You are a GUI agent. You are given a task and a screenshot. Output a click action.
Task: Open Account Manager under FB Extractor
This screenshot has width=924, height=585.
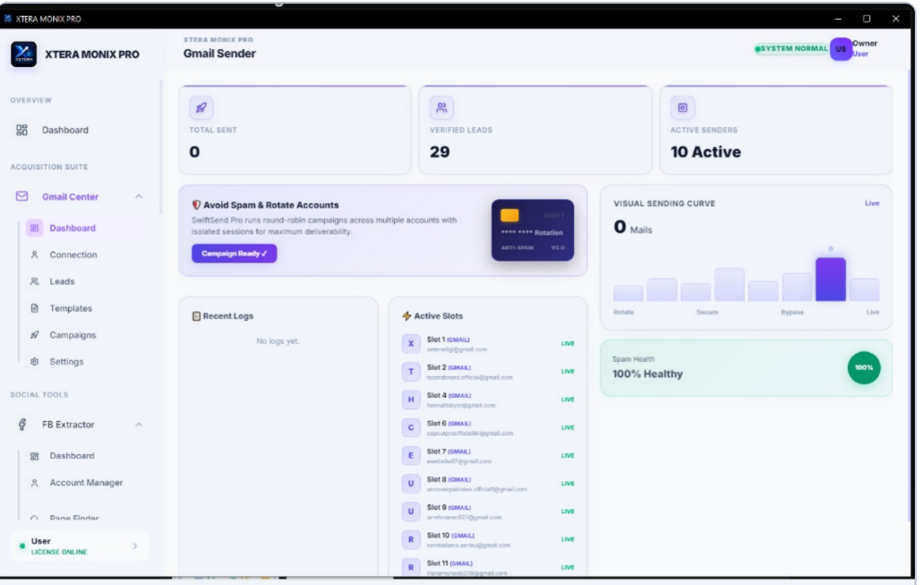86,482
